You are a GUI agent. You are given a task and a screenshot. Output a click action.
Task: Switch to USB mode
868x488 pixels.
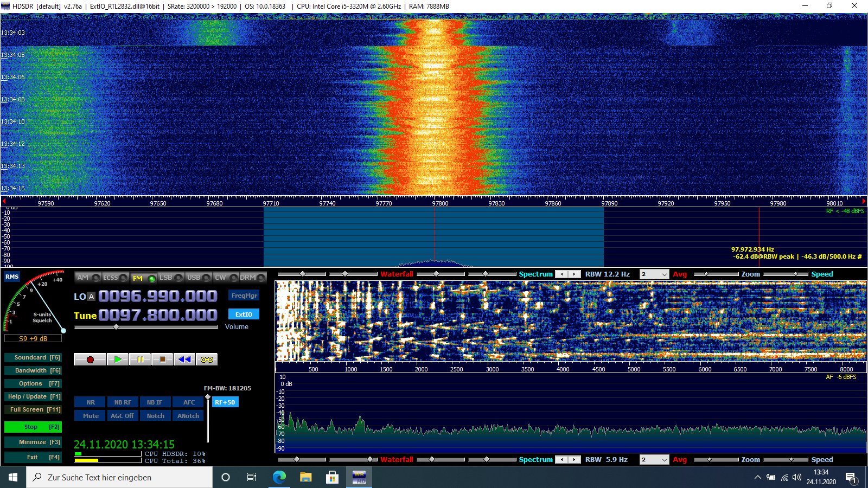pyautogui.click(x=199, y=278)
